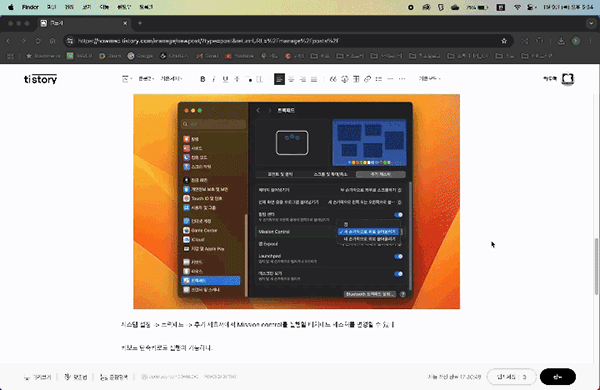Go forward in browser history
The width and height of the screenshot is (600, 390).
pos(23,41)
